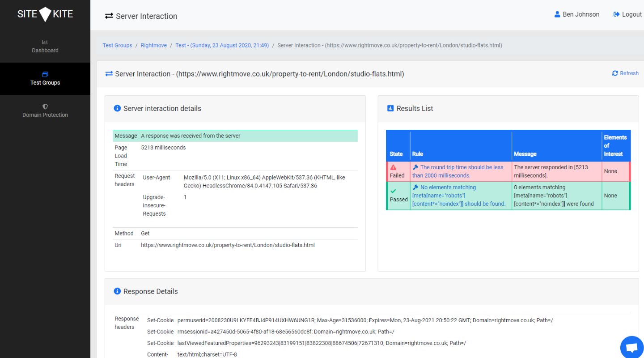Screen dimensions: 644x358
Task: Click the permuserid Set-Cookie value
Action: click(x=365, y=320)
